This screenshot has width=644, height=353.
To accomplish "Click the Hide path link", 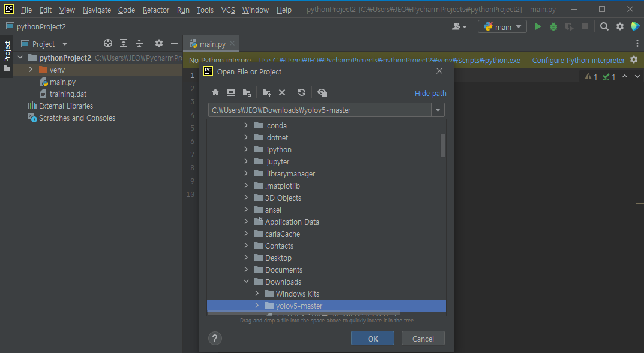I will 430,93.
